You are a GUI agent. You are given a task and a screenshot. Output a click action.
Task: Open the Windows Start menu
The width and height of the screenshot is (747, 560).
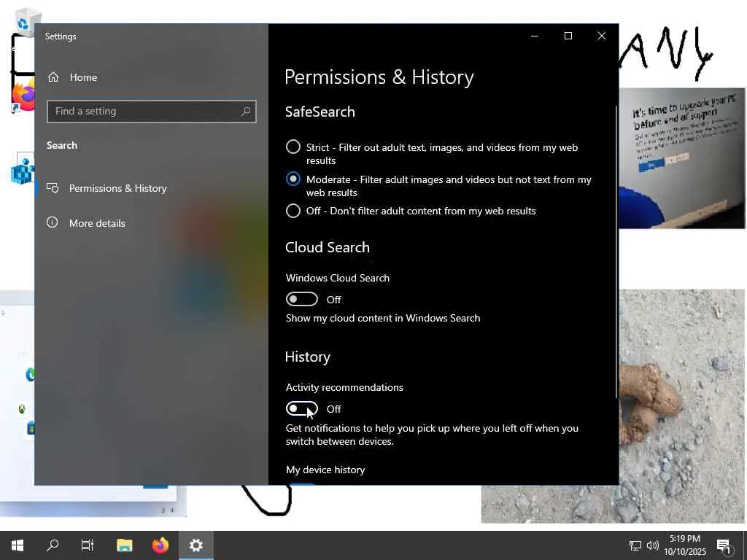[18, 545]
